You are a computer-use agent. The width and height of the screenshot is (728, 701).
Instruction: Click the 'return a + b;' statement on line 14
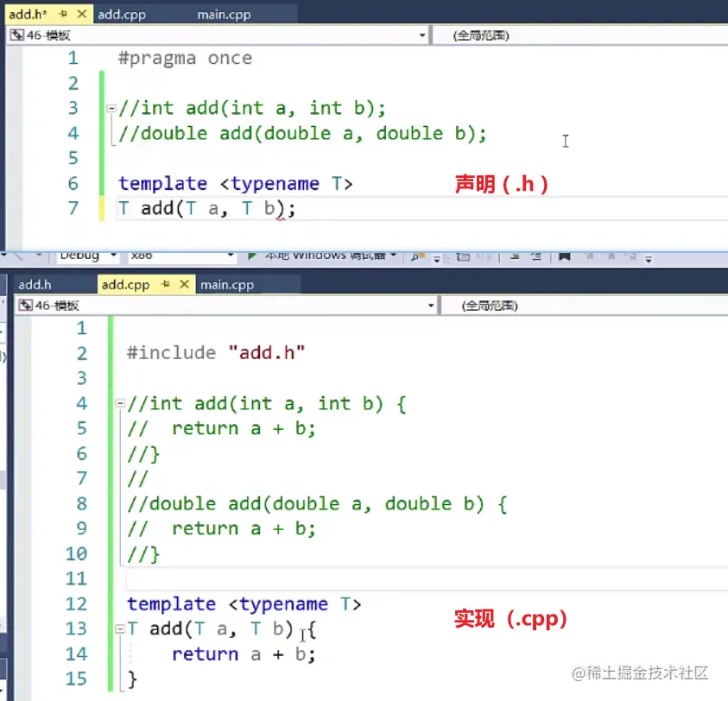tap(244, 654)
